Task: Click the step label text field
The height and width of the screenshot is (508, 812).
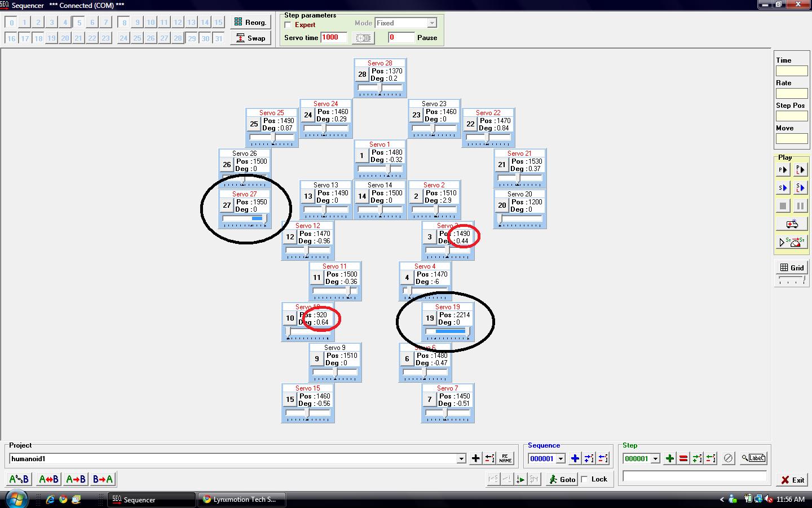Action: click(695, 476)
